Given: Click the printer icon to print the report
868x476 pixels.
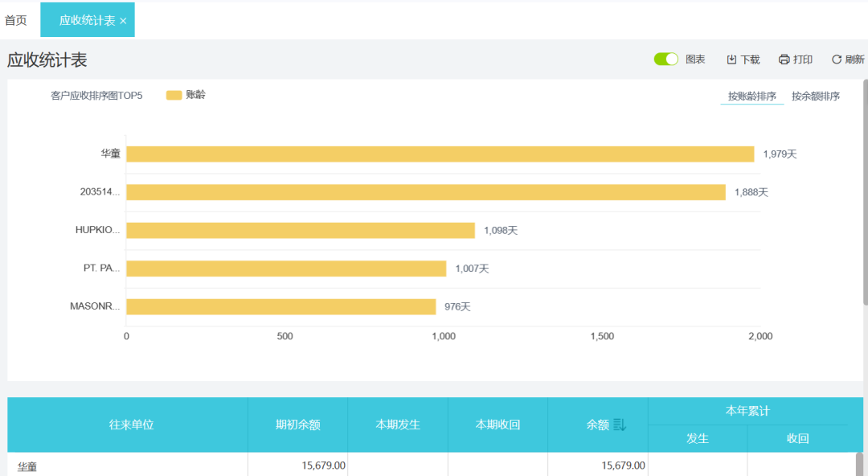Looking at the screenshot, I should pyautogui.click(x=784, y=59).
